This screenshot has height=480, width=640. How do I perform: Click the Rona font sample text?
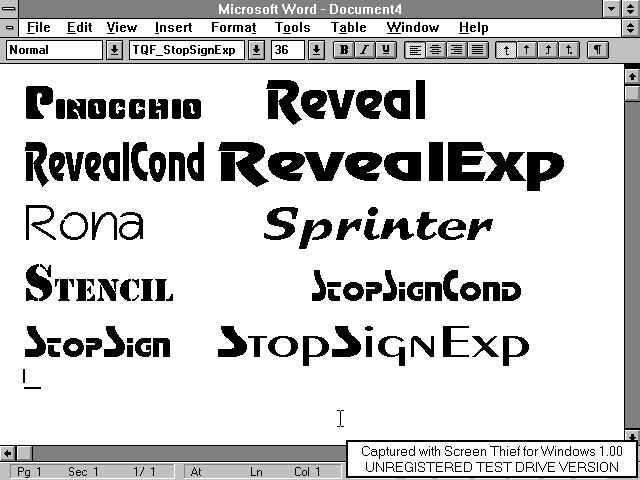pyautogui.click(x=84, y=222)
